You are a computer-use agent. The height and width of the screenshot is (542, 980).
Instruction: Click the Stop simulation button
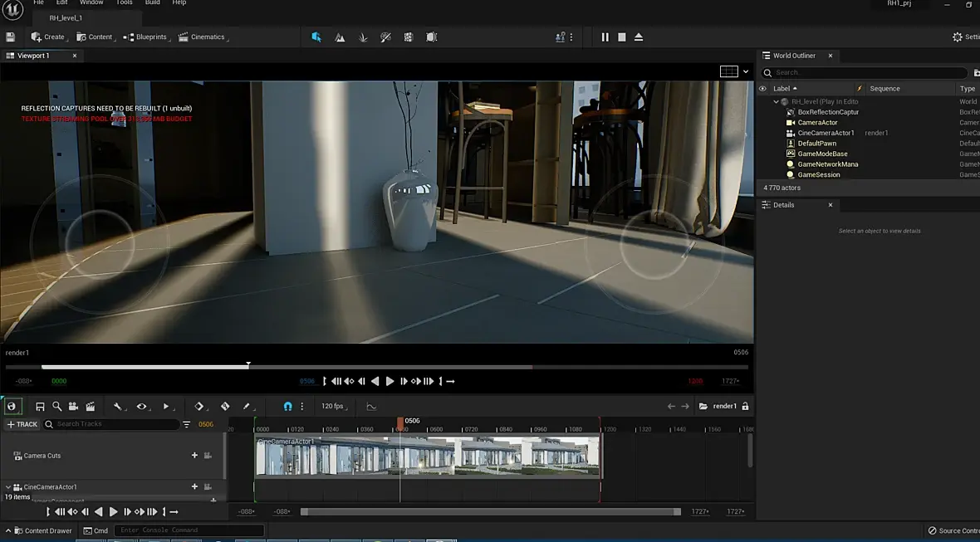point(621,37)
